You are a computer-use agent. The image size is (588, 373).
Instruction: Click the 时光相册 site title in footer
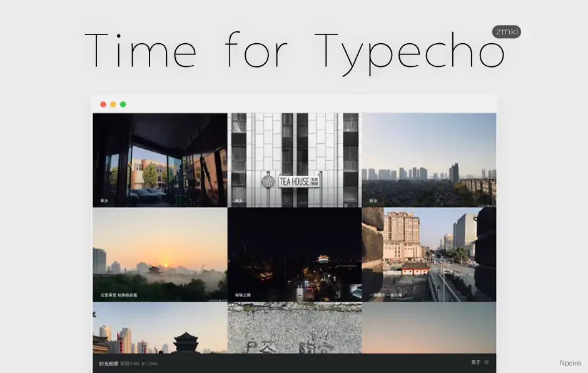108,364
